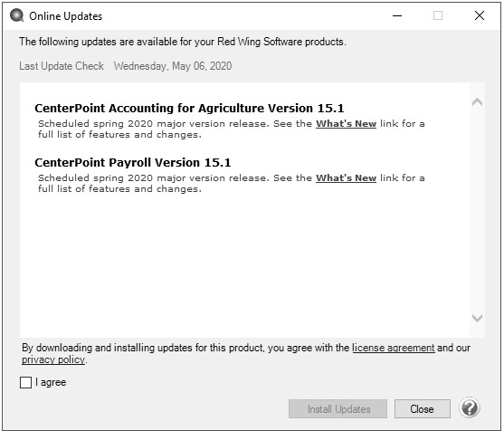
Task: Click the Online Updates app icon in title bar
Action: coord(16,15)
